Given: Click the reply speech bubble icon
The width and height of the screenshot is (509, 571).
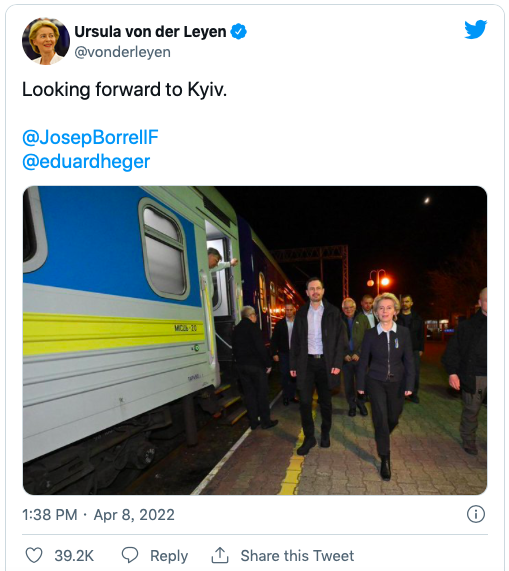Looking at the screenshot, I should pos(130,555).
